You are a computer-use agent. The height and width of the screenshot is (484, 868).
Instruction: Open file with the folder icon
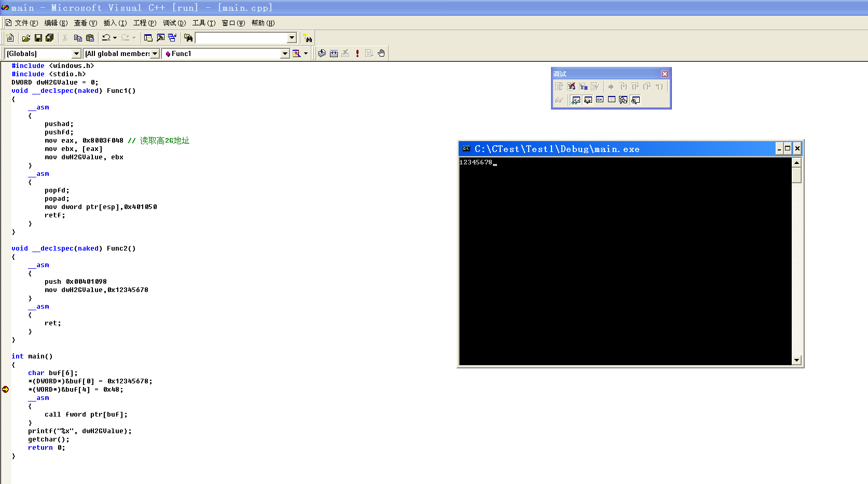pyautogui.click(x=26, y=38)
